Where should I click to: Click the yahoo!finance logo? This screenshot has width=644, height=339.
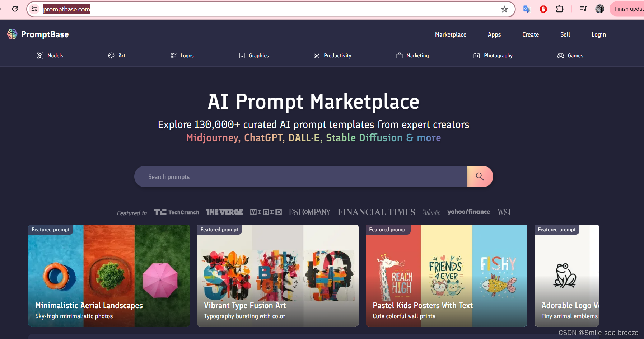point(468,212)
